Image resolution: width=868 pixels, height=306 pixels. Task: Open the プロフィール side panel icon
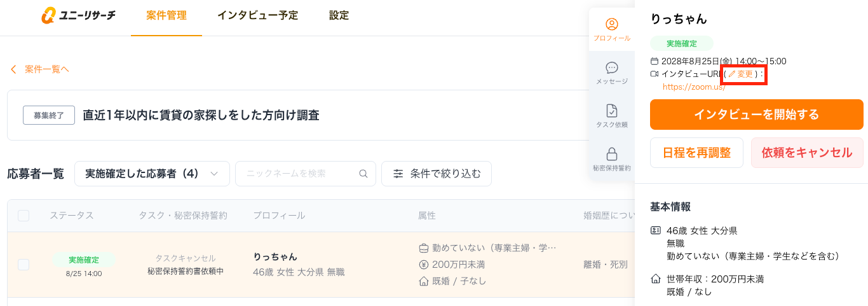[612, 25]
